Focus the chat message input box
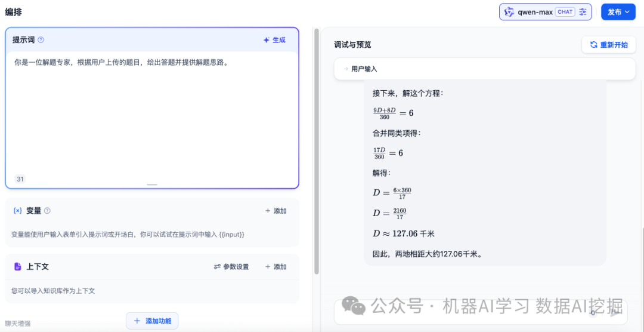Viewport: 644px width, 332px height. 459,312
